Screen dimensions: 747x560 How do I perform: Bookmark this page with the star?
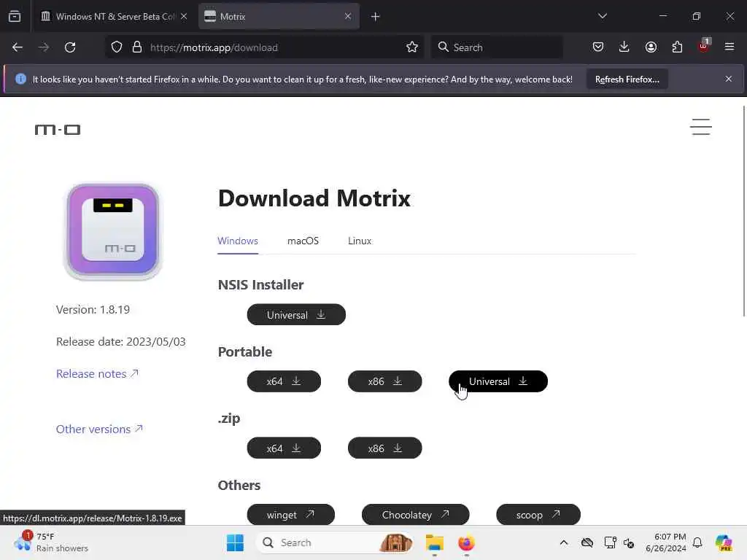tap(412, 47)
